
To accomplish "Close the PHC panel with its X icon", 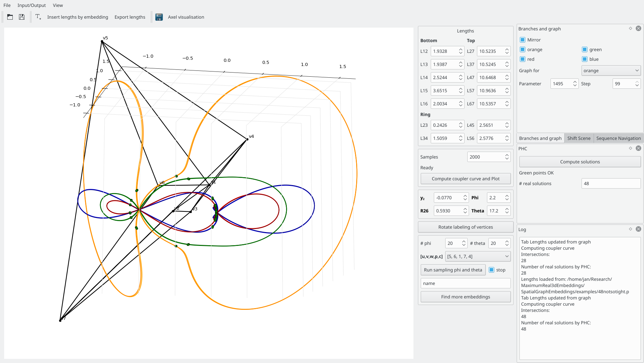I will click(x=638, y=148).
